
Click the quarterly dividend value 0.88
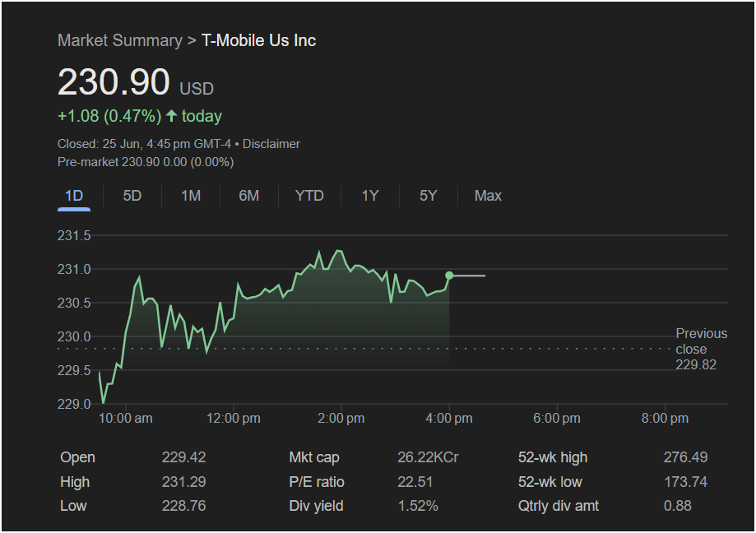coord(678,506)
